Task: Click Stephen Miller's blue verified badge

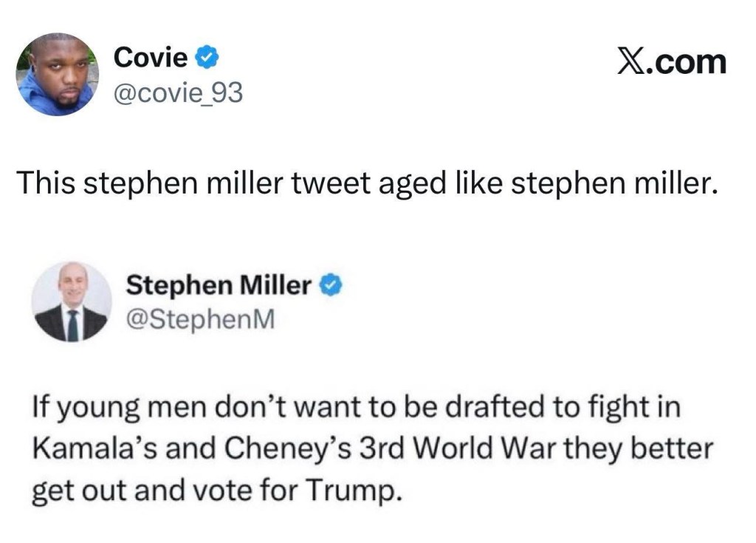Action: [x=331, y=285]
